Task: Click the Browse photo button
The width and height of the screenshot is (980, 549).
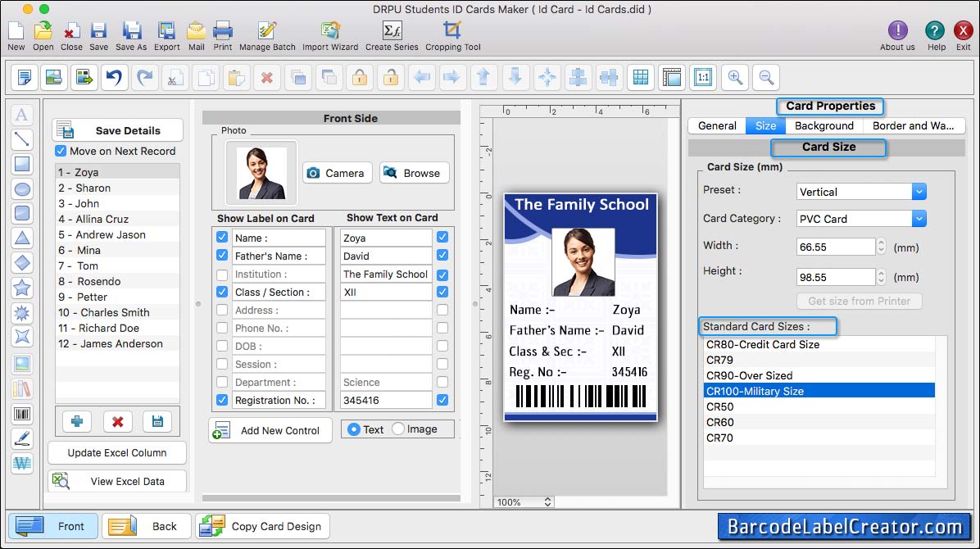Action: pos(415,173)
